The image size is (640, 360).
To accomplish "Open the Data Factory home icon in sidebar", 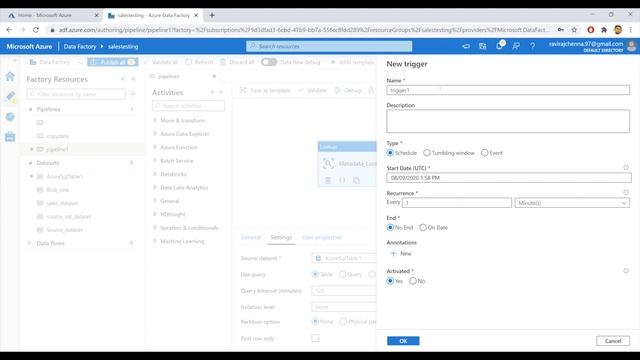I will 10,76.
